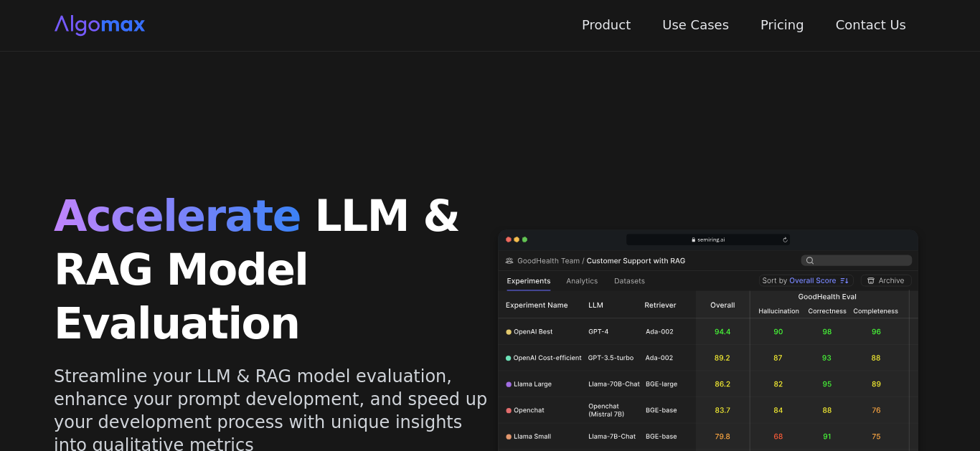Click the GPT-4 LLM cell
The width and height of the screenshot is (980, 451).
(598, 332)
